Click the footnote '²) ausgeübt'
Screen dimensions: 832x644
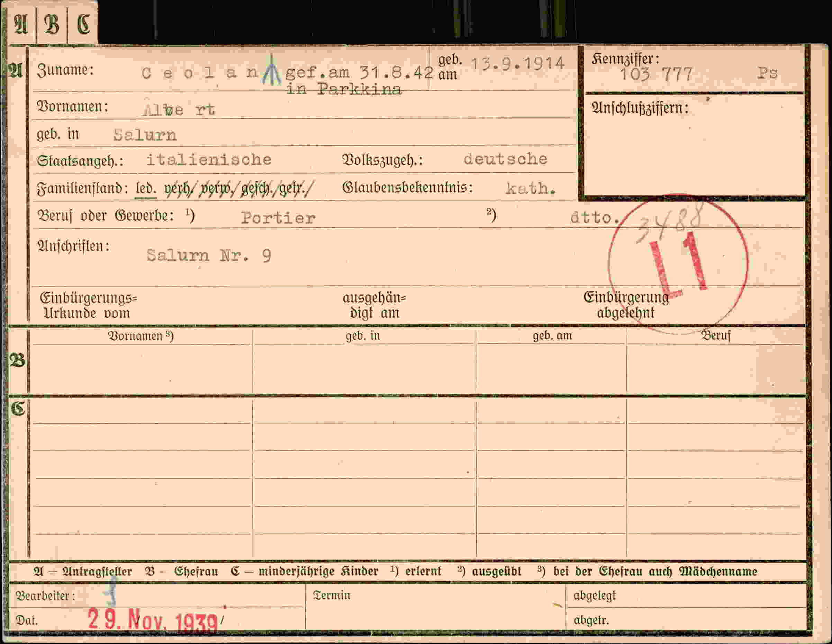(x=489, y=572)
